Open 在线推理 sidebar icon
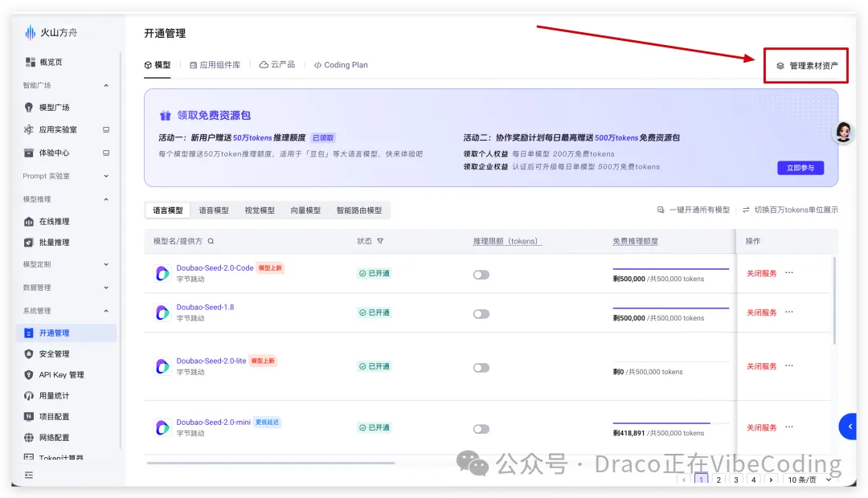The image size is (868, 498). [29, 222]
